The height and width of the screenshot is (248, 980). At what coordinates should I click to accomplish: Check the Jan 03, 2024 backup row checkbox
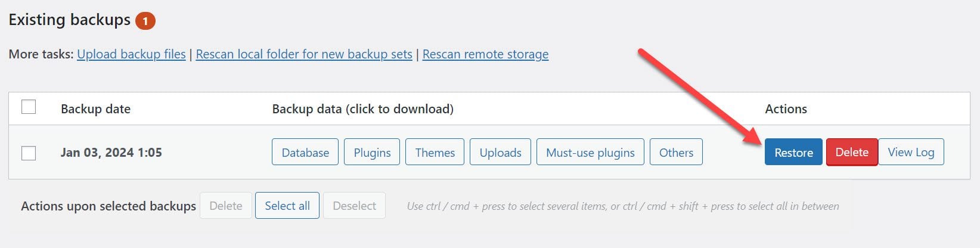click(29, 153)
